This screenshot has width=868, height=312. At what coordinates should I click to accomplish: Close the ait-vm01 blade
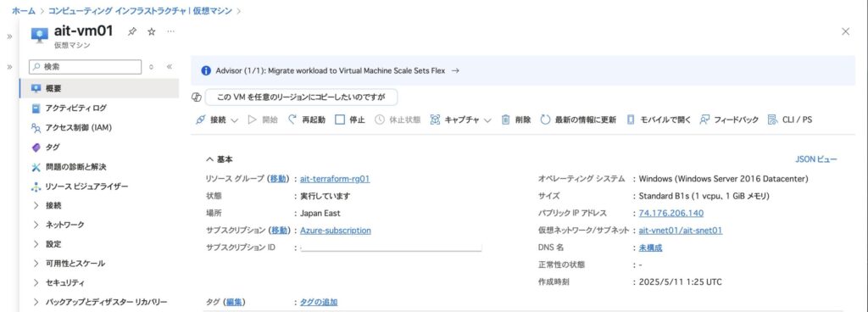point(845,31)
